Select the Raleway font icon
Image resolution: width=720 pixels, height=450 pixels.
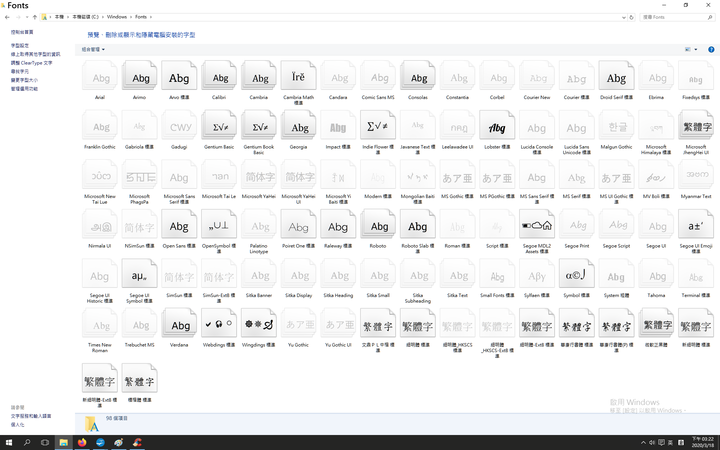coord(338,225)
